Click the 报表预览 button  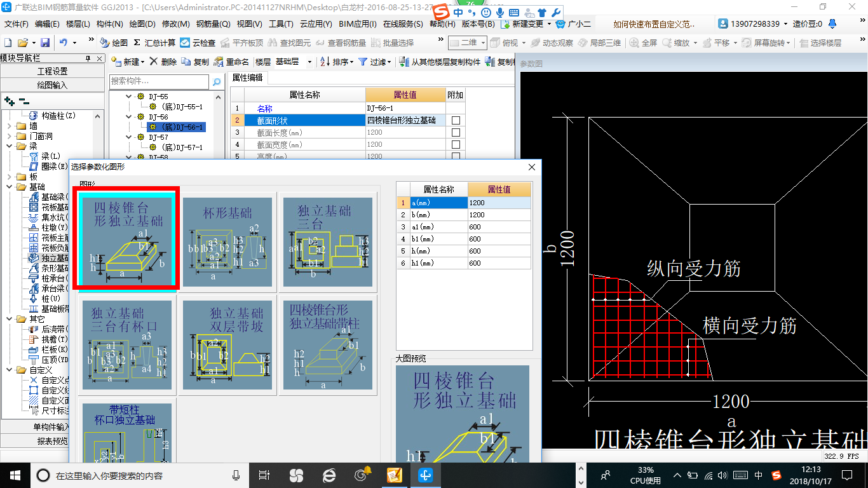(x=52, y=440)
